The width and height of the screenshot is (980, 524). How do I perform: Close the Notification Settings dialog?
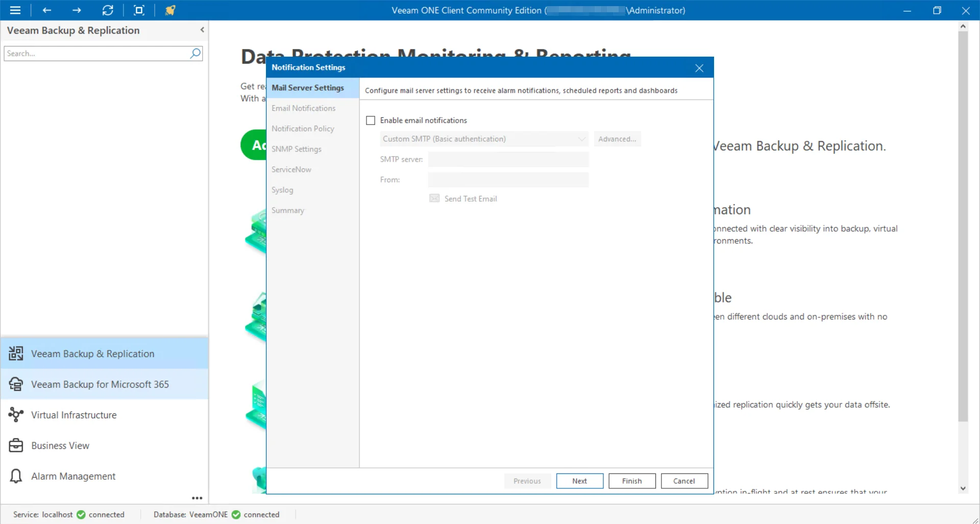699,68
